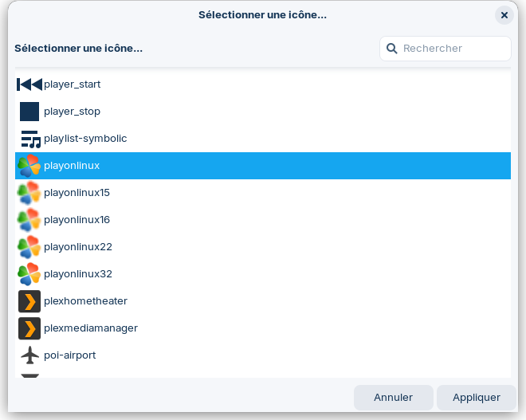Click the playonlinux15 clover icon
Viewport: 526px width, 420px height.
coord(29,193)
